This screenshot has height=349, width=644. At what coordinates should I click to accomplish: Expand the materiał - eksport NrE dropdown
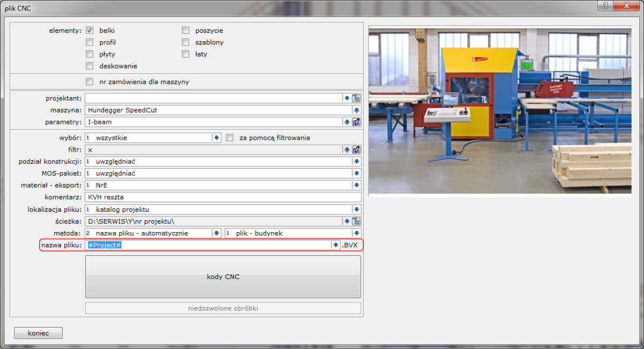click(x=356, y=185)
